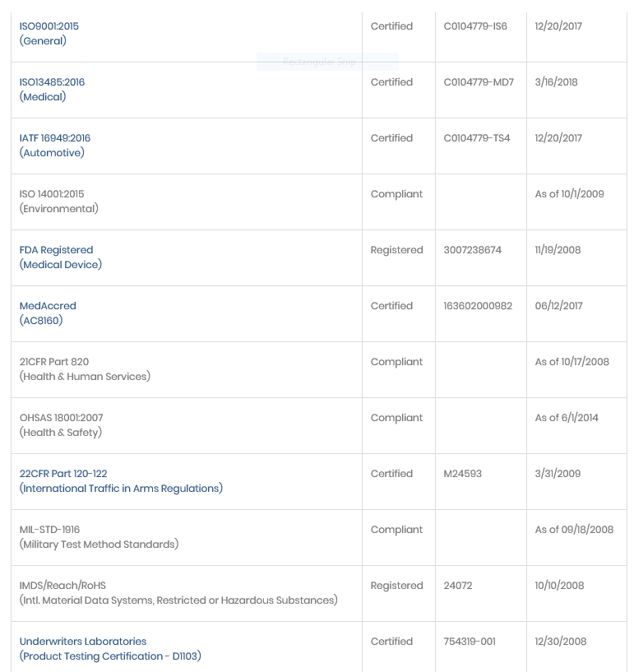Click certificate number C0104779-IS6
This screenshot has width=634, height=672.
[x=475, y=26]
